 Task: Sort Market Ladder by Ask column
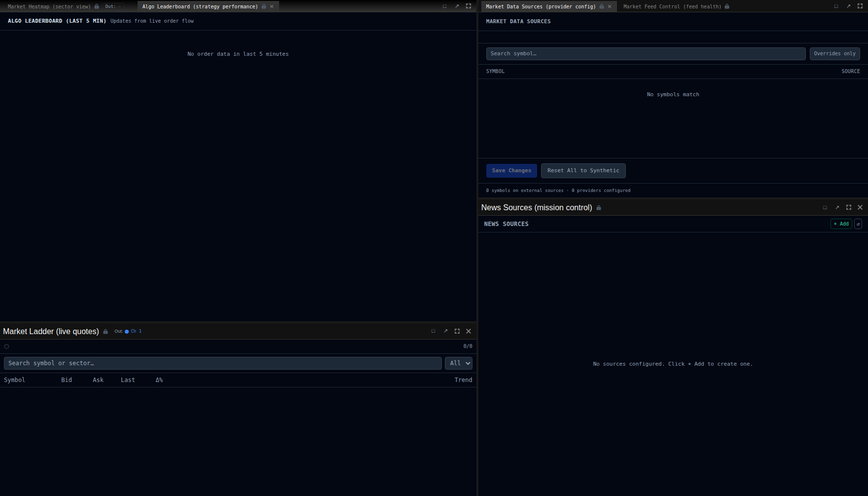click(98, 380)
